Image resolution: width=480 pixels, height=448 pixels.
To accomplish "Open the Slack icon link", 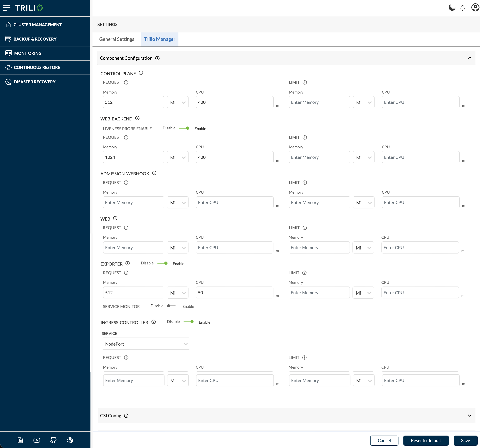I will pos(70,440).
